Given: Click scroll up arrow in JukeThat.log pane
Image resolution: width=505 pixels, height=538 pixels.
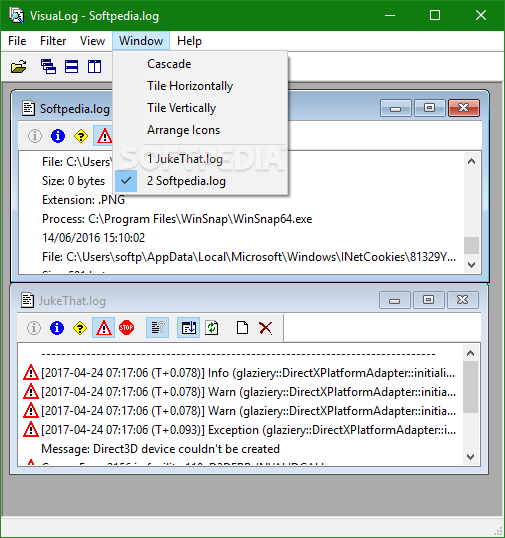Looking at the screenshot, I should tap(470, 353).
